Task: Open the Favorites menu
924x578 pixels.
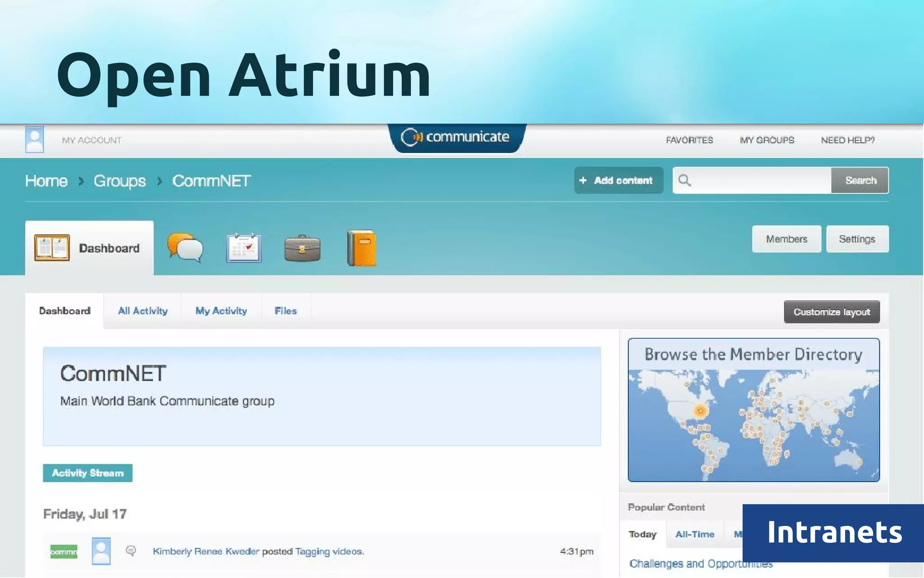Action: (x=689, y=140)
